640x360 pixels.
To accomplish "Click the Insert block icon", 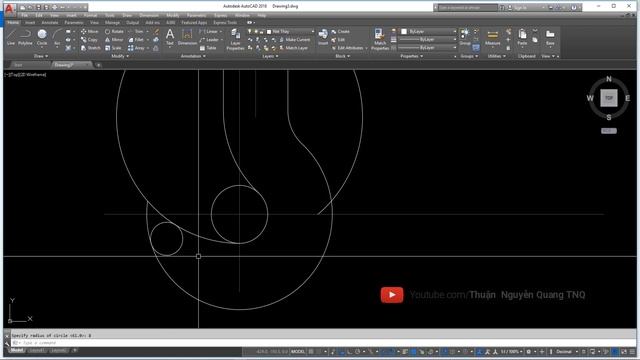I will click(323, 37).
